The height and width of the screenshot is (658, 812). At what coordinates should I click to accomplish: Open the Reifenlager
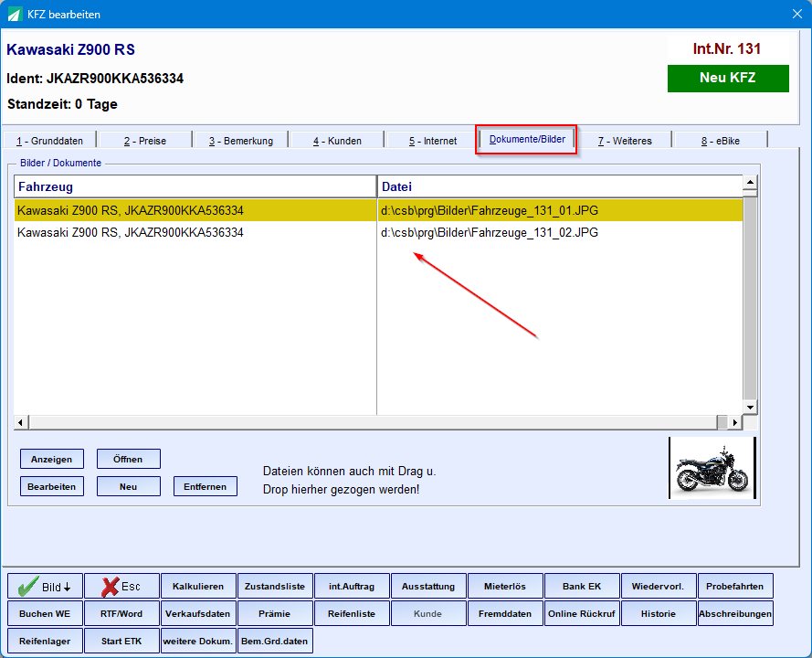(x=45, y=641)
